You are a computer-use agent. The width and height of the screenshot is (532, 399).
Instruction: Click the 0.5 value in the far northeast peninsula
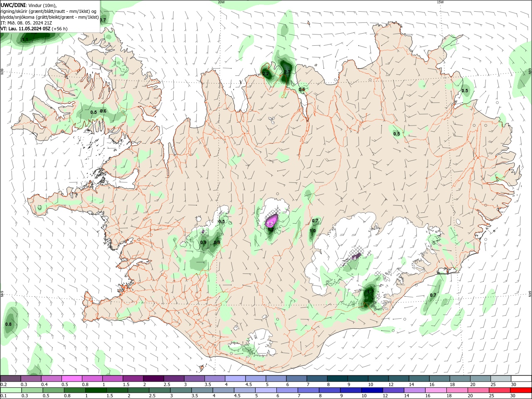pyautogui.click(x=465, y=91)
